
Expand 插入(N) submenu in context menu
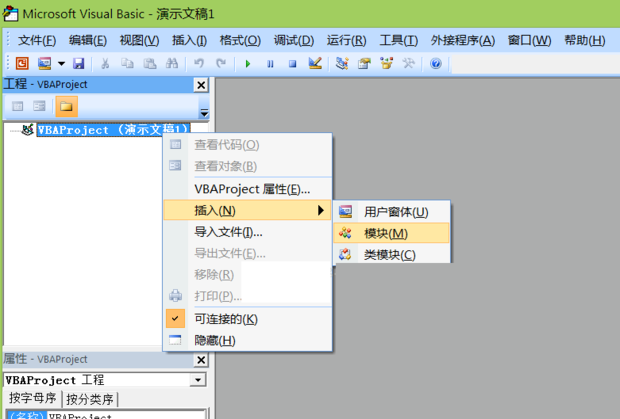pyautogui.click(x=248, y=210)
